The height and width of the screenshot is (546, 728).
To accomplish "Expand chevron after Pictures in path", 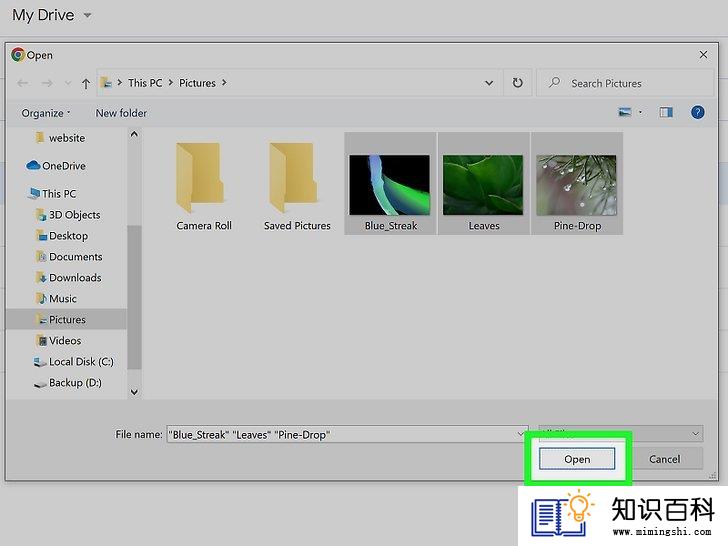I will pos(224,83).
